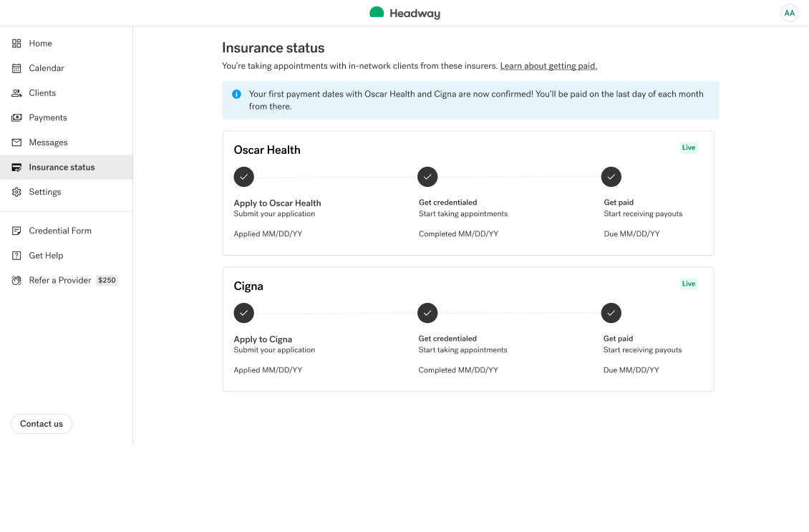Click Insurance status page heading
Image resolution: width=809 pixels, height=532 pixels.
(273, 48)
